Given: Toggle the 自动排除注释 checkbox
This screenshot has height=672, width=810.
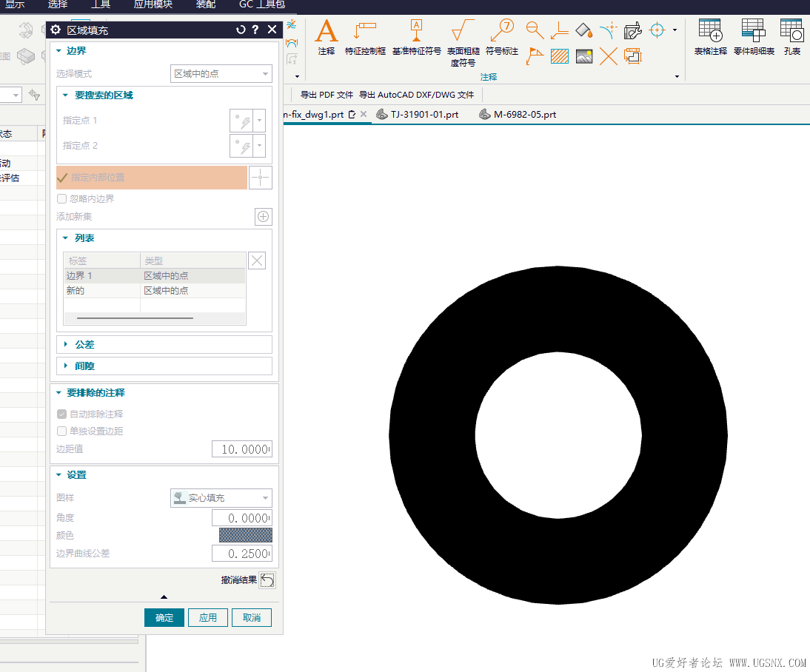Looking at the screenshot, I should pyautogui.click(x=62, y=414).
